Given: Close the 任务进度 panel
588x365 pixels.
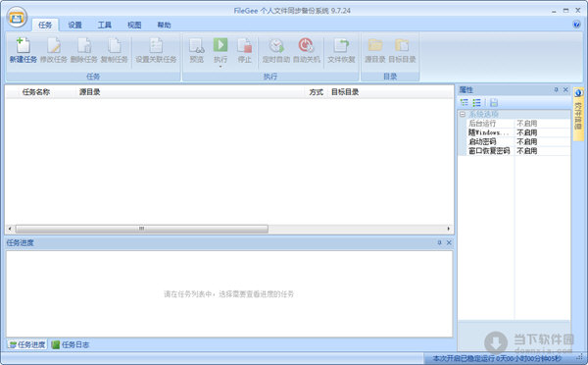Looking at the screenshot, I should (449, 242).
